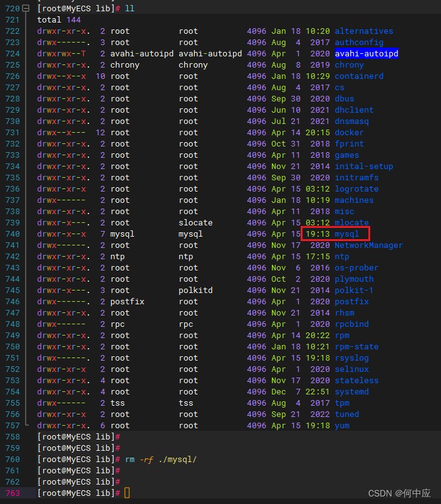Screen dimensions: 441x504
Task: Click the blue 'chrony' directory name
Action: 350,65
